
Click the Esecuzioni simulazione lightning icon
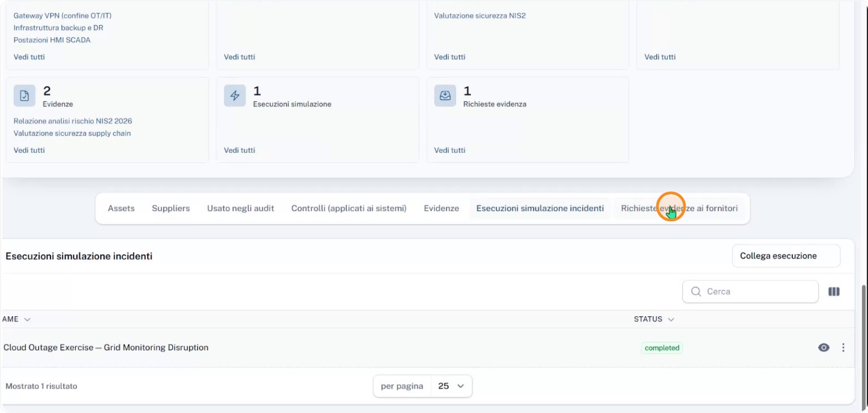click(235, 96)
